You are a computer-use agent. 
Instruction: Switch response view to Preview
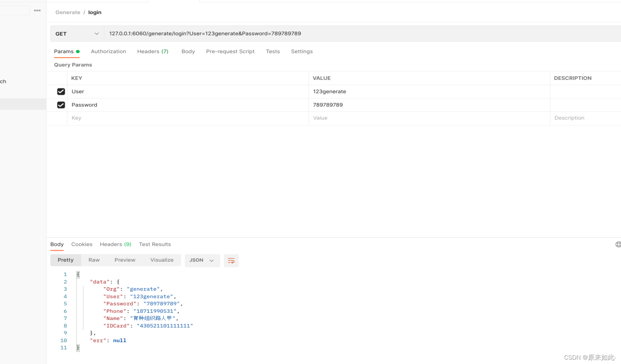tap(125, 260)
